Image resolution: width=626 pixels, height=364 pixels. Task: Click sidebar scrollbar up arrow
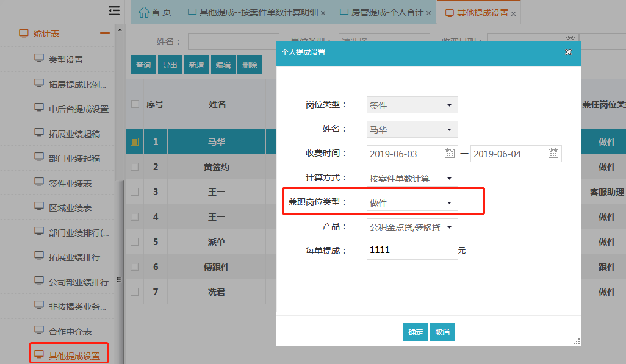point(120,30)
